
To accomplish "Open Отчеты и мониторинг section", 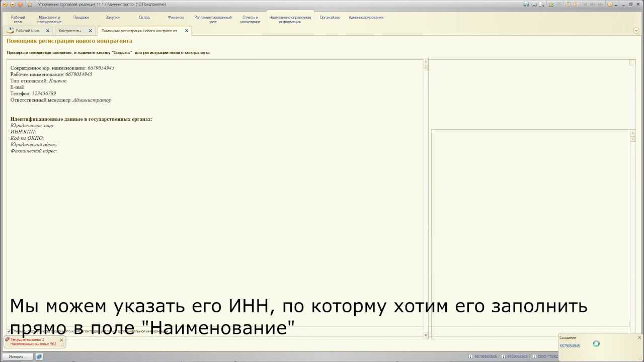I will [x=250, y=20].
